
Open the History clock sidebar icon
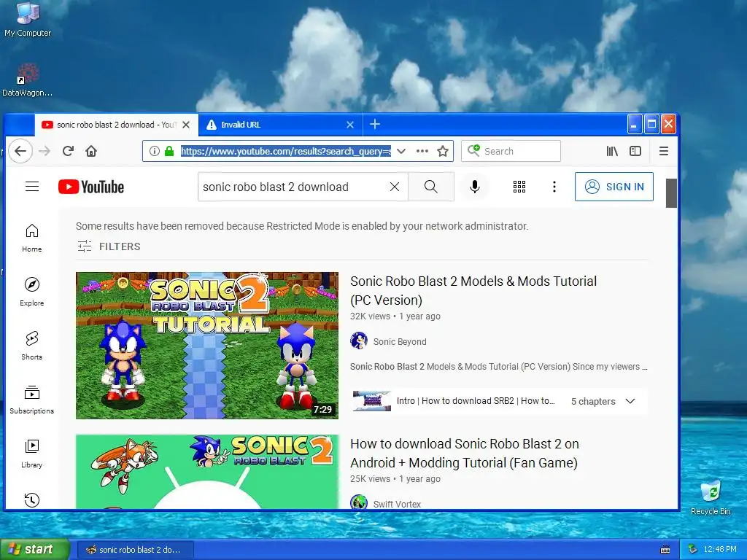click(x=32, y=499)
